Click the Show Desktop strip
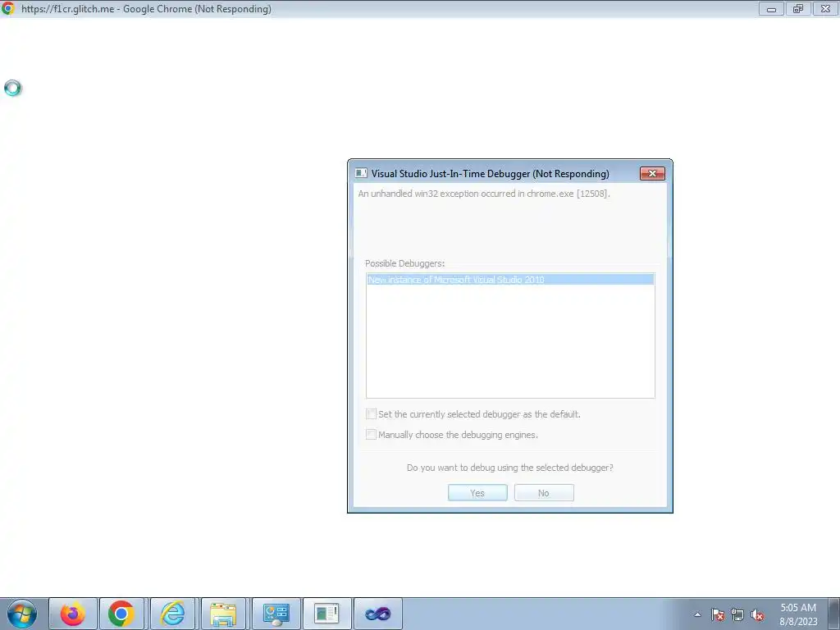The height and width of the screenshot is (630, 840). 834,614
